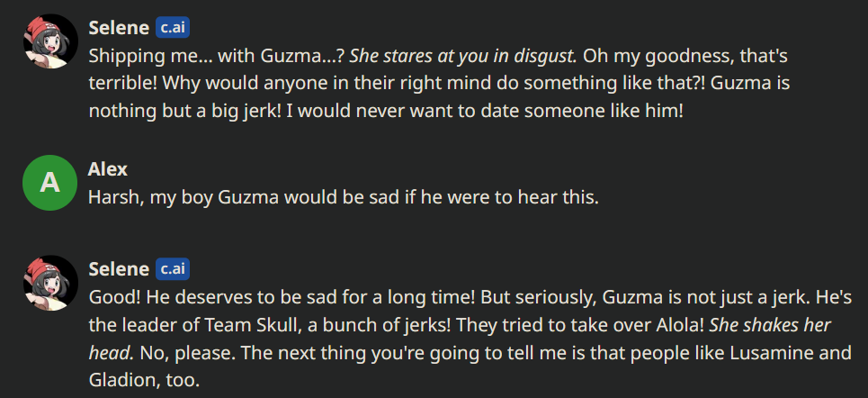Open Selene's profile from the first message name
868x398 pixels.
(x=119, y=28)
